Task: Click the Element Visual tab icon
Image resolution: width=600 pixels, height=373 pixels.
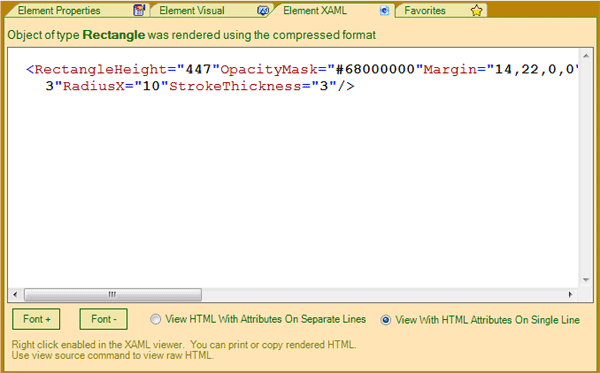Action: click(263, 11)
